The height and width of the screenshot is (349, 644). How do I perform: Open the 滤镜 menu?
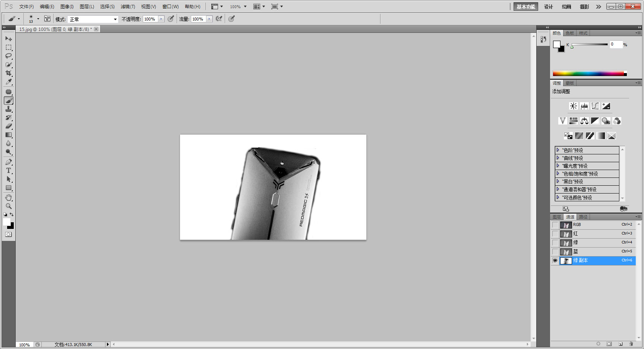(x=128, y=6)
